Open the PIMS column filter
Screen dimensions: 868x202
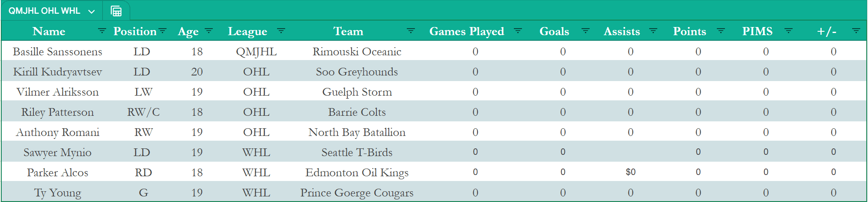tap(788, 31)
